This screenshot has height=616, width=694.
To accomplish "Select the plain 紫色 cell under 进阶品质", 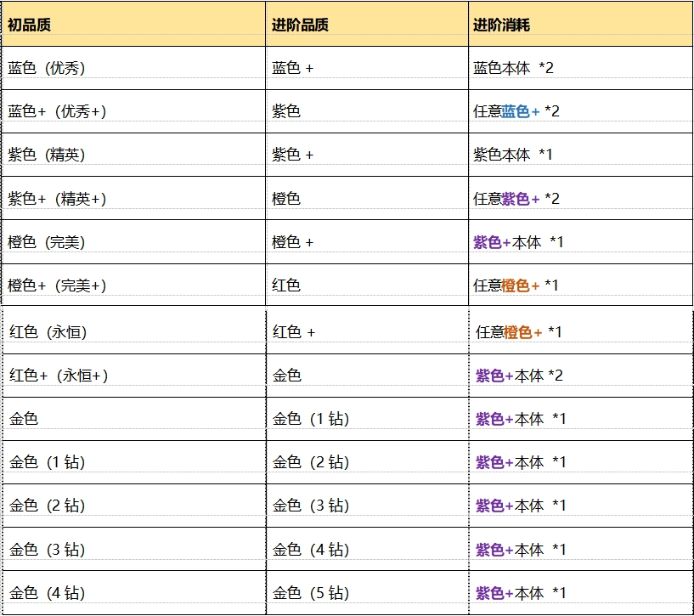I will [286, 111].
